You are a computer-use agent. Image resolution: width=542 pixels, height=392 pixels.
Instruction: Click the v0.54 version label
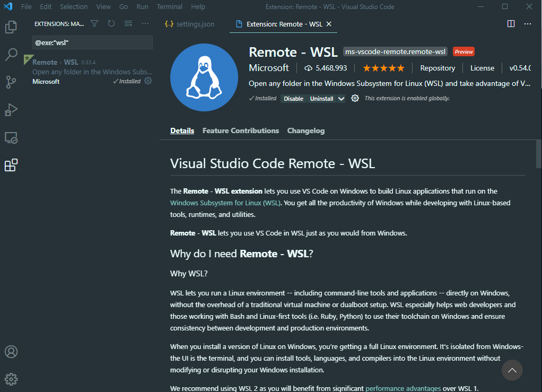(520, 68)
